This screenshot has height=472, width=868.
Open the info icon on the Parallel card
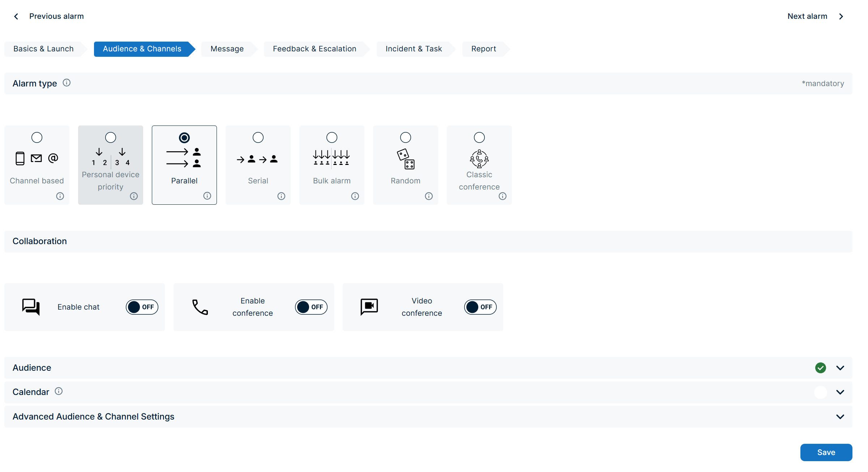click(x=207, y=196)
